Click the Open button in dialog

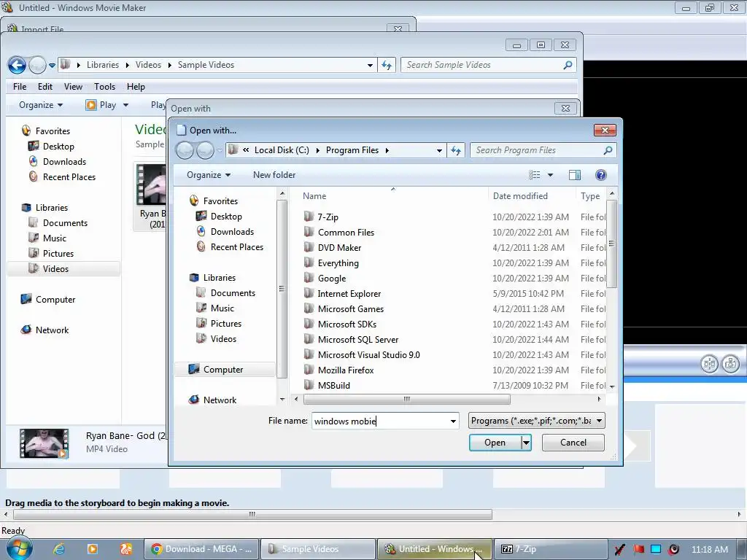(x=495, y=443)
